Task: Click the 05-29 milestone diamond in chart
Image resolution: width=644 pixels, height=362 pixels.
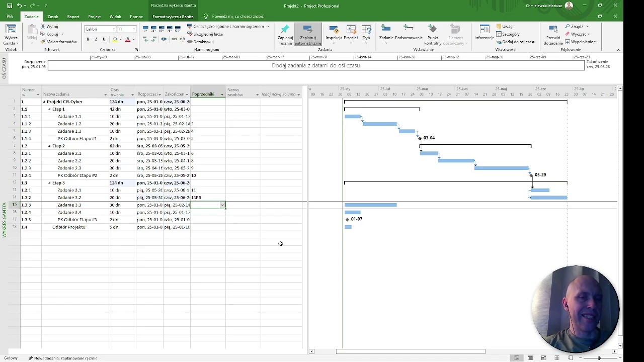Action: pos(531,175)
